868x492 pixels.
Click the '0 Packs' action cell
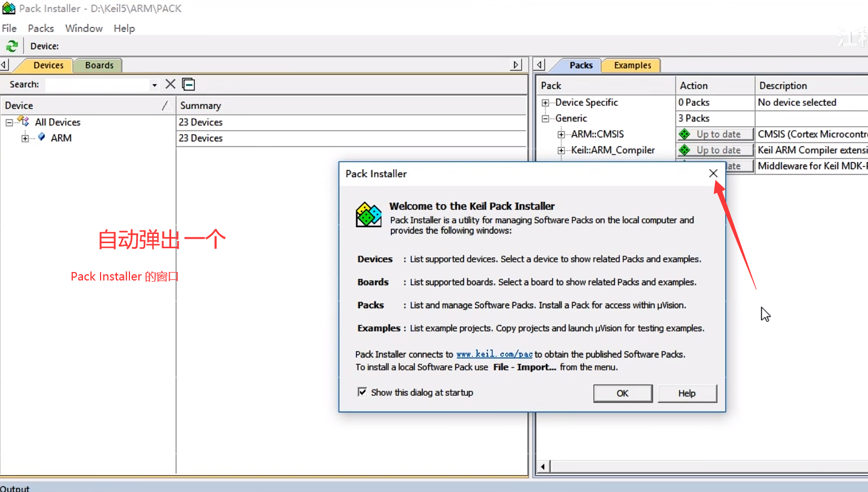[715, 102]
